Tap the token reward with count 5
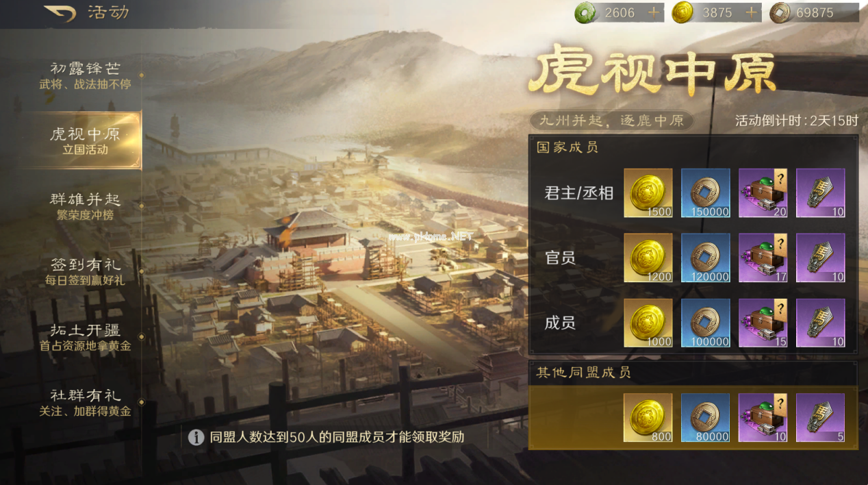This screenshot has height=485, width=868. (x=820, y=417)
